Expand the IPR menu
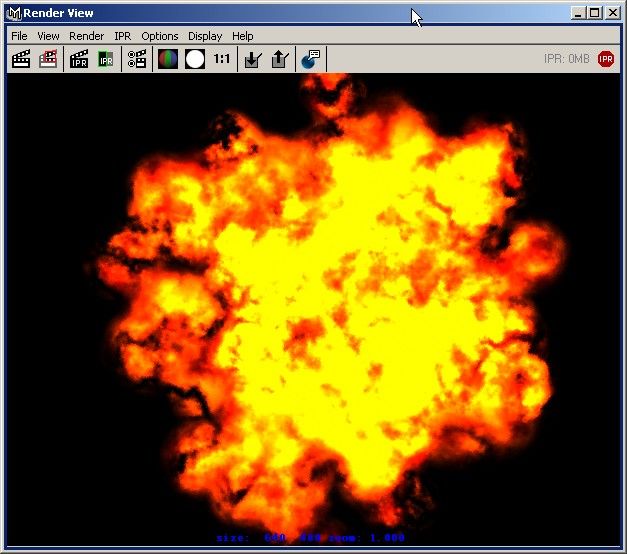Viewport: 627px width, 554px height. click(122, 36)
